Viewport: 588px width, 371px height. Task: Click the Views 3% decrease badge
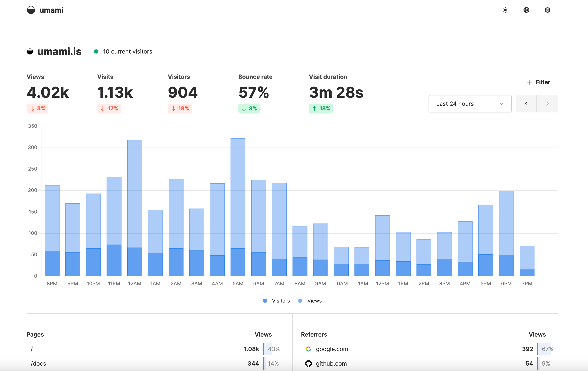[37, 109]
